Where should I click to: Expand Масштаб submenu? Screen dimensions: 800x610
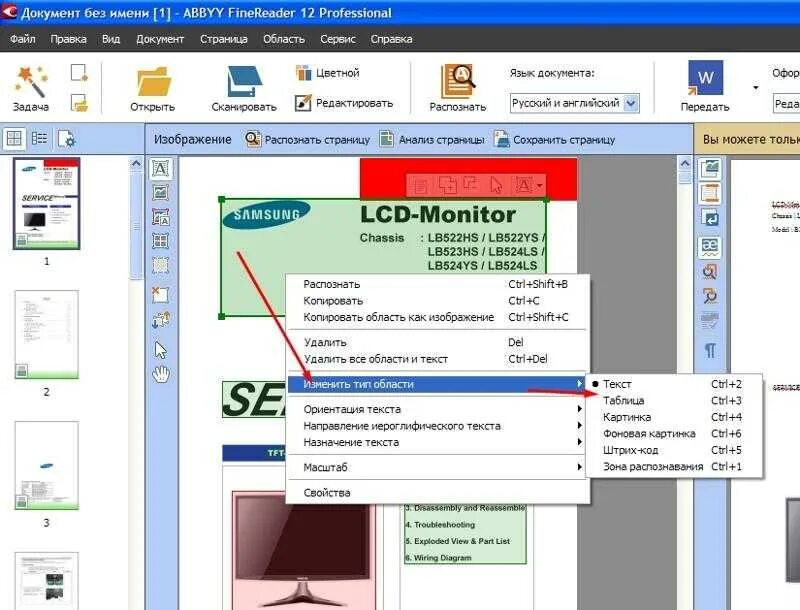438,467
